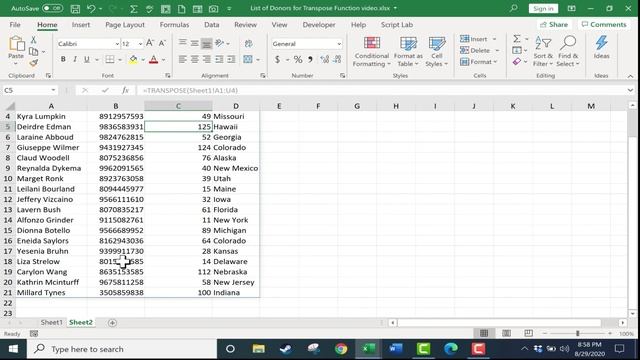Open Conditional Formatting menu
The height and width of the screenshot is (360, 640).
click(371, 51)
